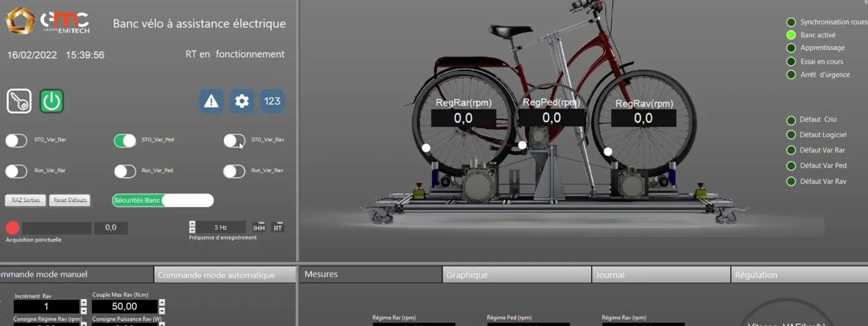The width and height of the screenshot is (868, 326).
Task: Click the Banc vélo à assistance électrique title
Action: click(200, 24)
